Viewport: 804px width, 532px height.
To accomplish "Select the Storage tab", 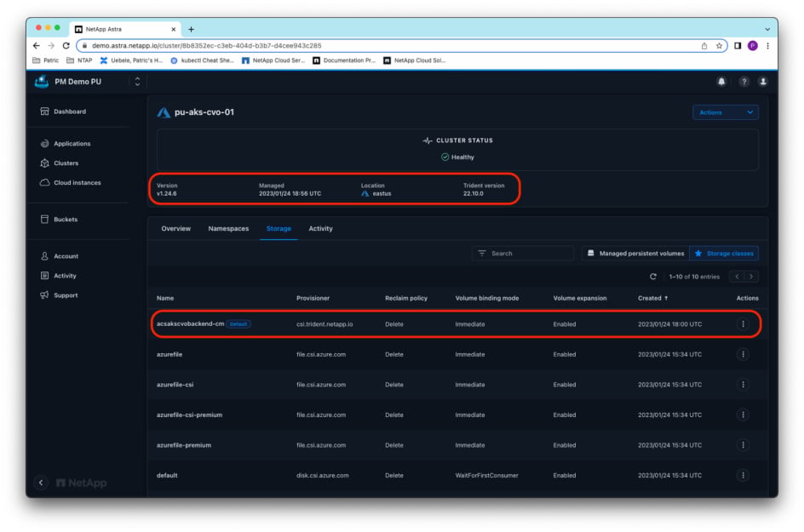I will (279, 229).
